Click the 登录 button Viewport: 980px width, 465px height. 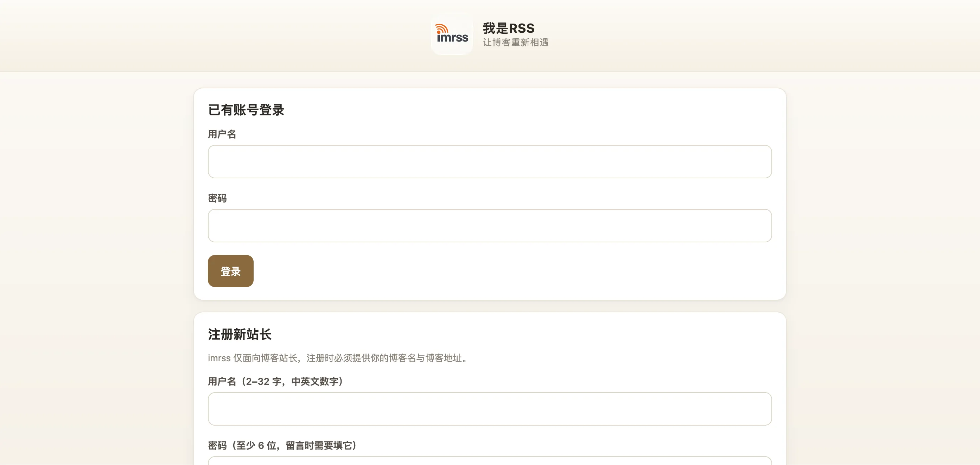click(x=230, y=271)
